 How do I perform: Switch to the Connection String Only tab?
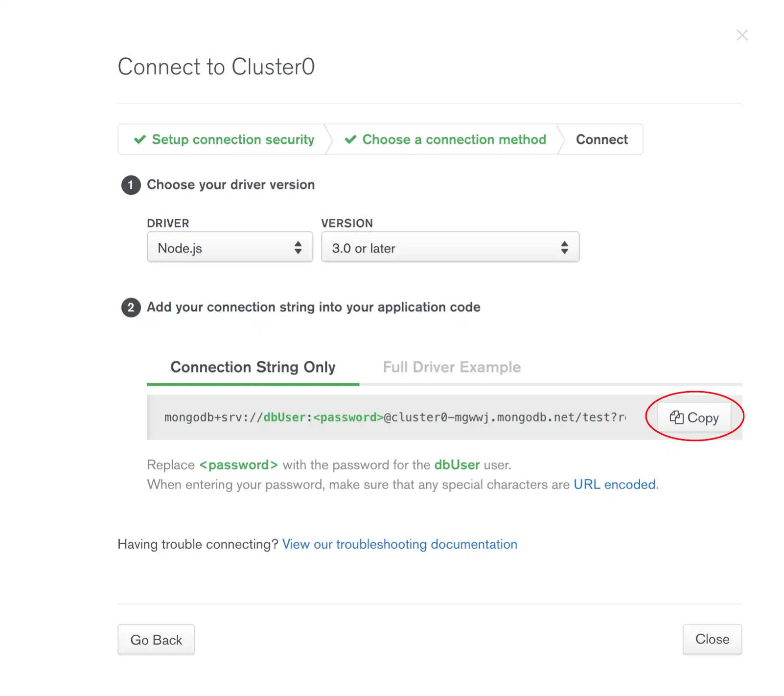[x=253, y=367]
